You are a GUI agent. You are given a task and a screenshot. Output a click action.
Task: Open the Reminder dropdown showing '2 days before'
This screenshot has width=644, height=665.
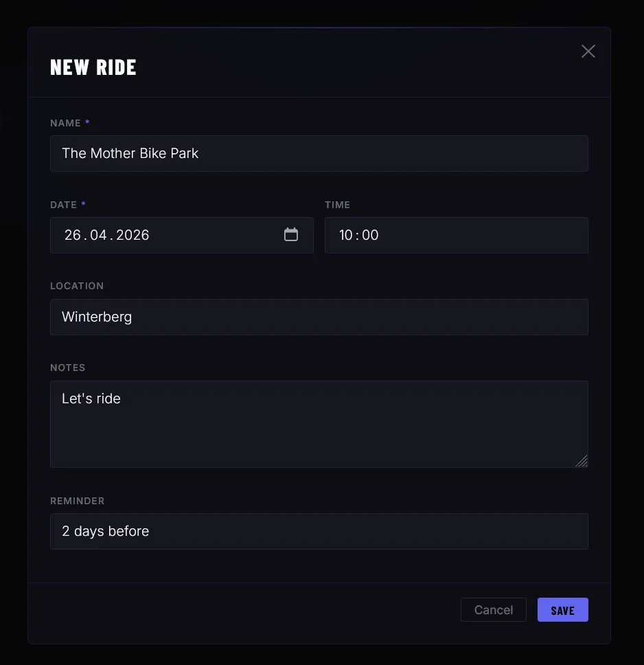coord(319,531)
